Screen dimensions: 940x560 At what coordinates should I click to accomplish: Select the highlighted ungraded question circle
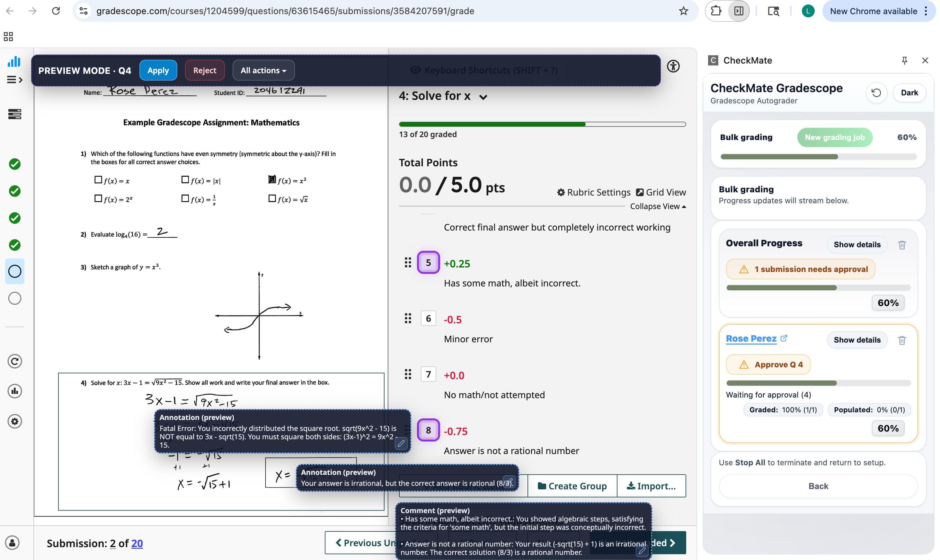(x=14, y=271)
